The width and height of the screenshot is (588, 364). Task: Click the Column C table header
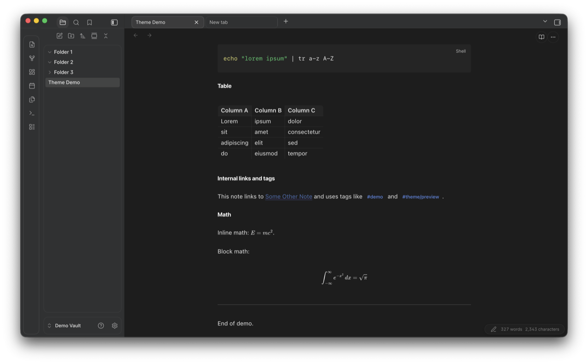click(304, 111)
